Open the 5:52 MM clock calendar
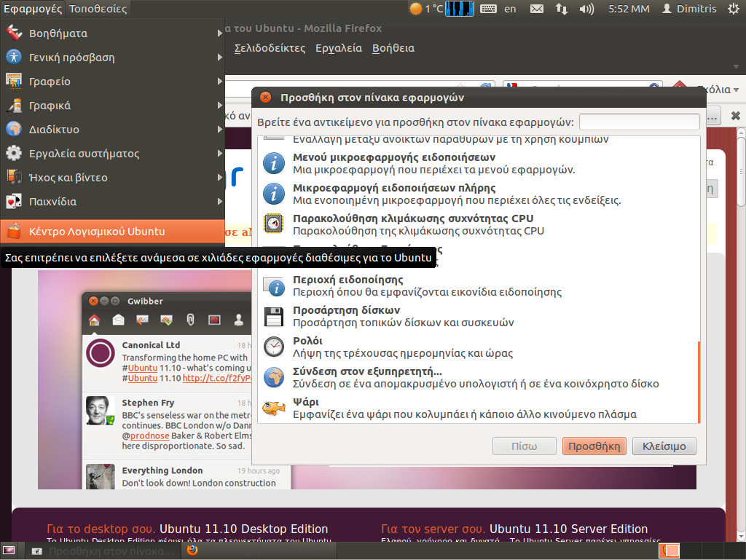Screen dimensions: 746x560 pyautogui.click(x=629, y=9)
